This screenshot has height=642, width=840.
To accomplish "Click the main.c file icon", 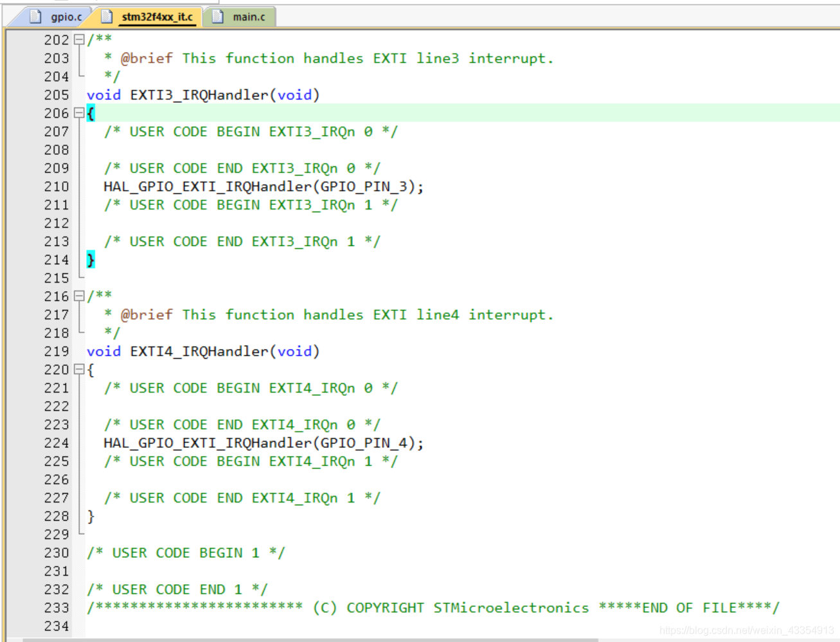I will [218, 17].
